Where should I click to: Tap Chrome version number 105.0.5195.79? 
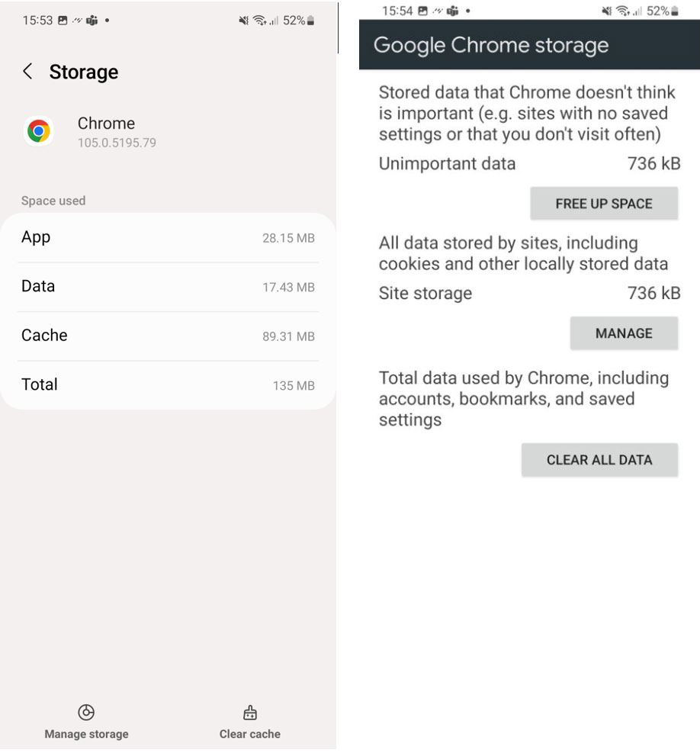pos(117,143)
